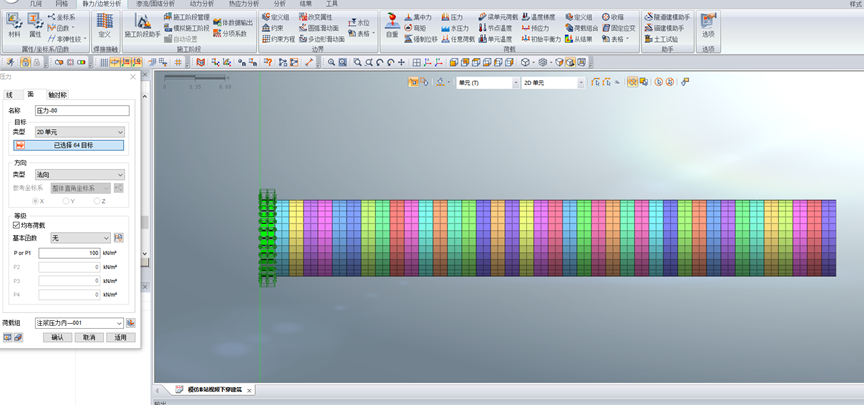Open the direction 类型 法向 dropdown

click(x=79, y=175)
